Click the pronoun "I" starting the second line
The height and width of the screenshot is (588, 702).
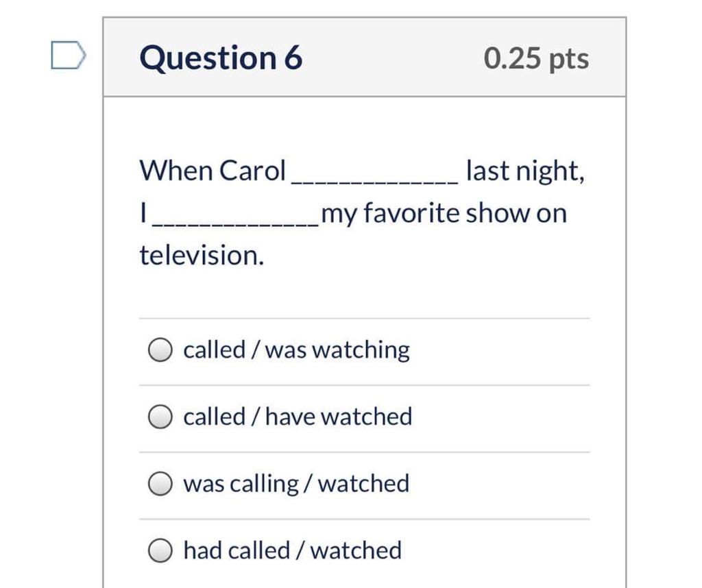[143, 214]
